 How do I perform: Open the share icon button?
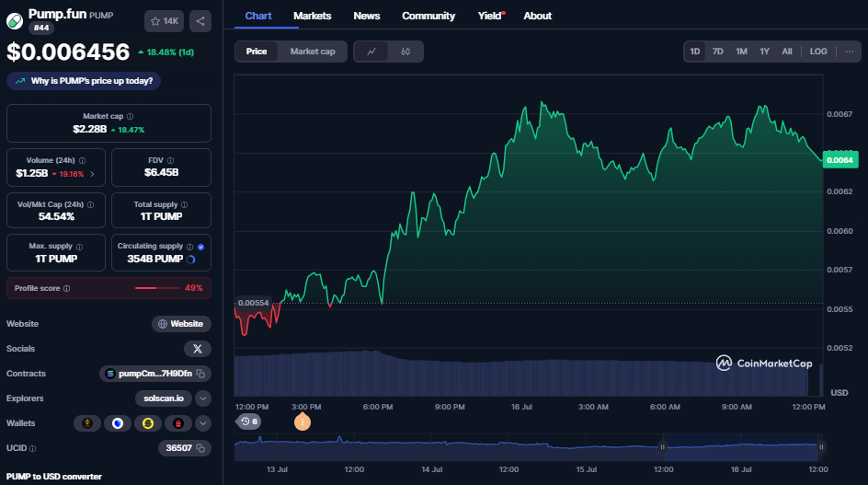pyautogui.click(x=200, y=21)
